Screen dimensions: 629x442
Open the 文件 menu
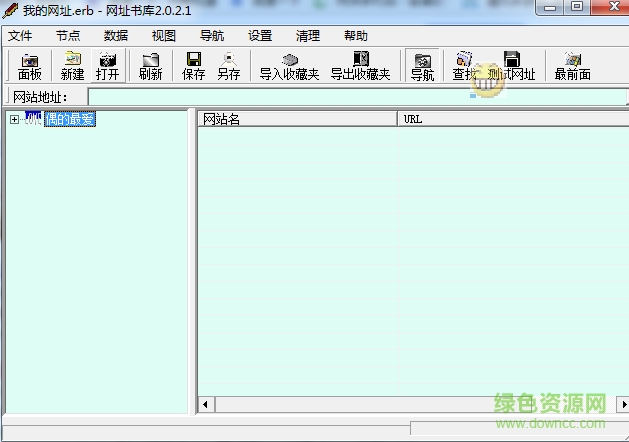tap(20, 36)
